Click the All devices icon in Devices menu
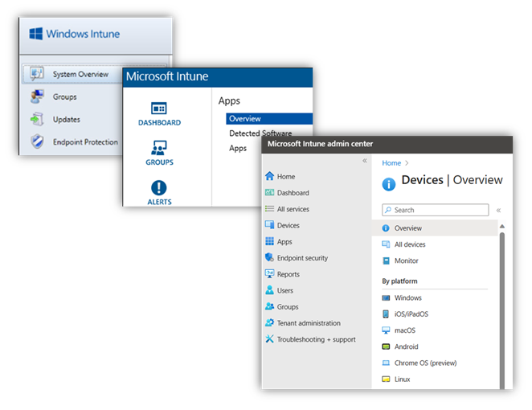The height and width of the screenshot is (410, 532). pyautogui.click(x=386, y=244)
